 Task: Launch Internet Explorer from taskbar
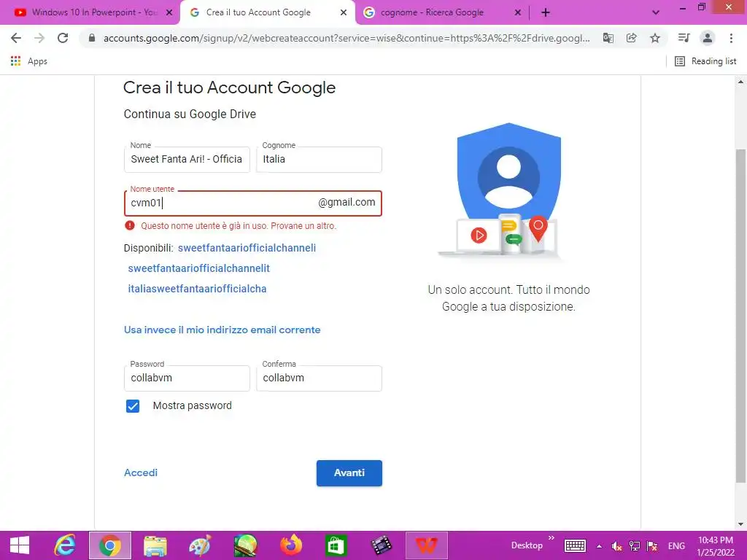[x=65, y=545]
